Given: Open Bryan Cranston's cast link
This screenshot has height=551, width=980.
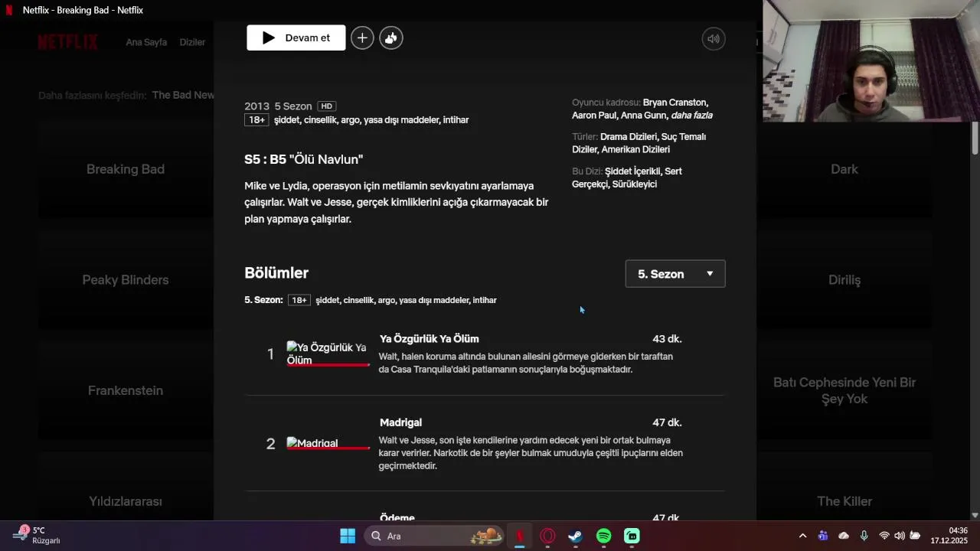Looking at the screenshot, I should click(x=675, y=103).
